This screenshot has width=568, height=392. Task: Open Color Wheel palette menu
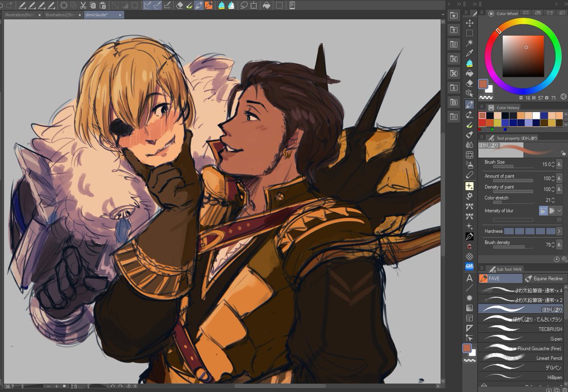pyautogui.click(x=481, y=13)
